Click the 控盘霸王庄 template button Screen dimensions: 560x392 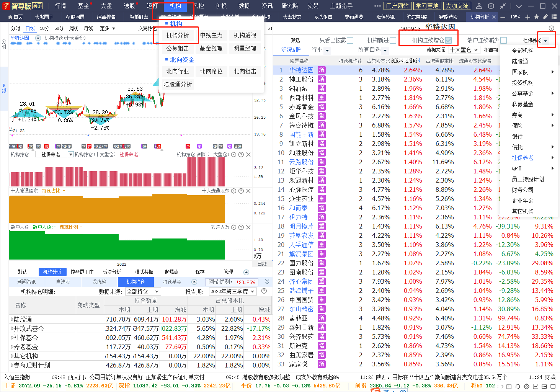[82, 272]
